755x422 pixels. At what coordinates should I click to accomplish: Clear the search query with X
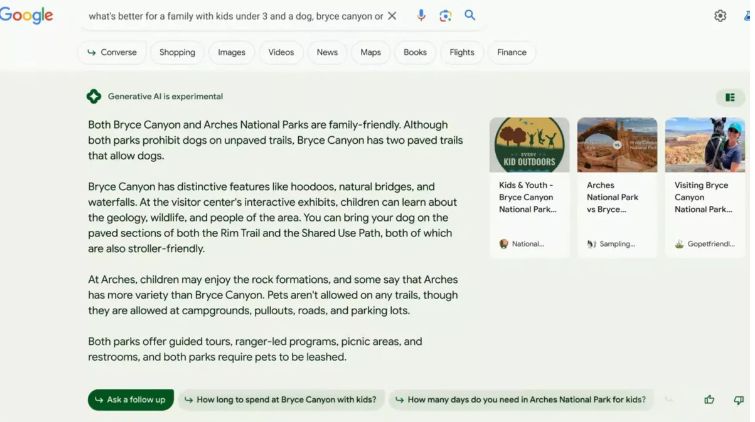click(392, 16)
